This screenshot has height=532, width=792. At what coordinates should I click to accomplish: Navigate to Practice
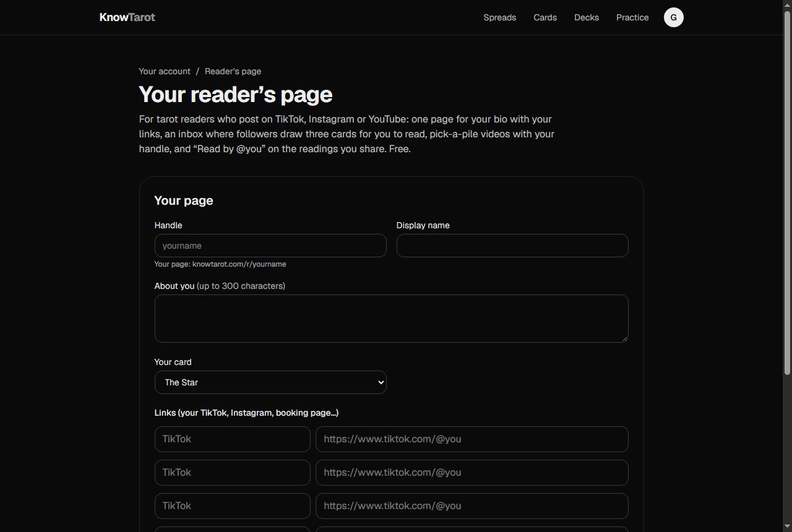[x=632, y=17]
